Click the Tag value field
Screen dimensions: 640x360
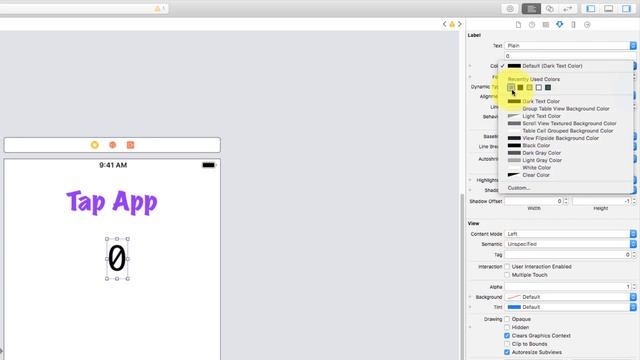[x=568, y=255]
